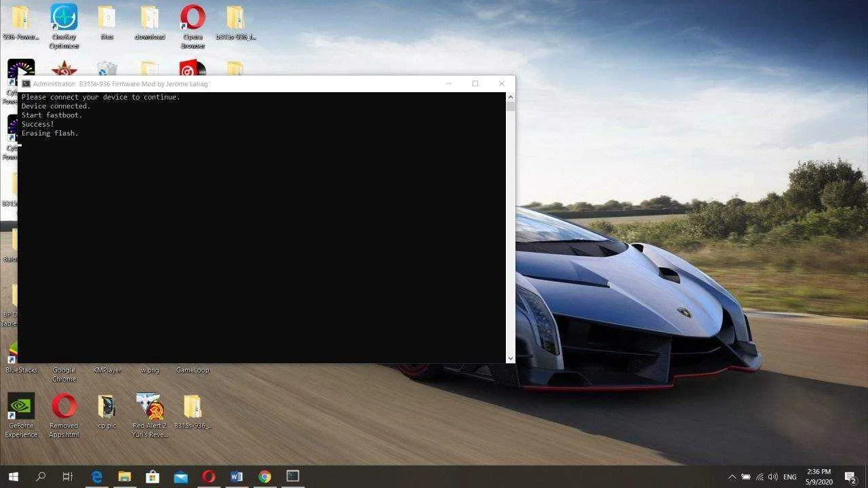868x488 pixels.
Task: Open File Explorer from the taskbar
Action: click(125, 476)
